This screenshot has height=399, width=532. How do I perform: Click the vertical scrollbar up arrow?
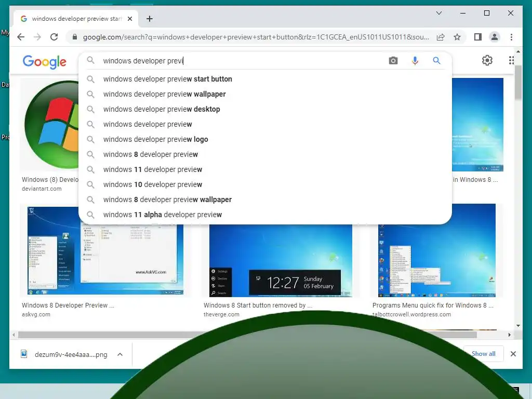(518, 51)
